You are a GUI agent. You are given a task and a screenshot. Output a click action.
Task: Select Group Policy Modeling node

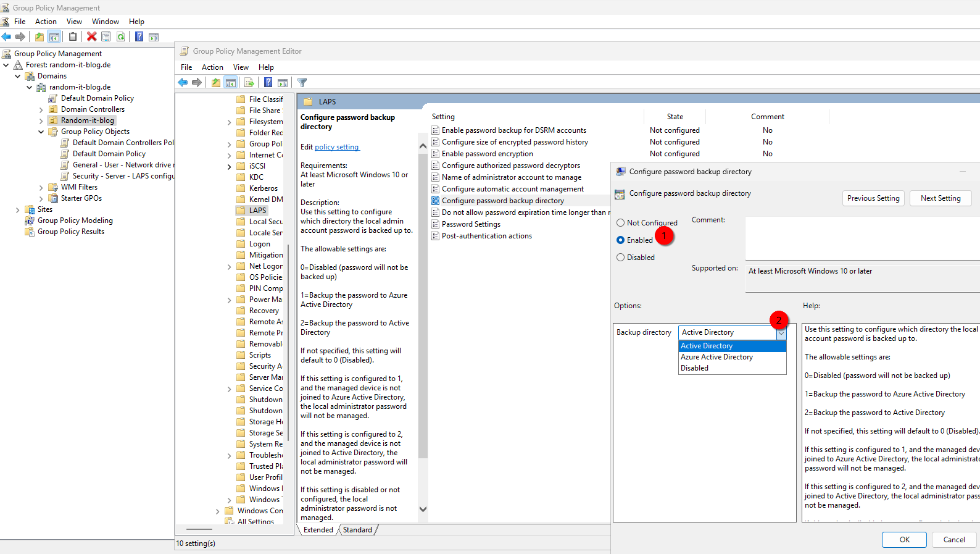coord(75,220)
